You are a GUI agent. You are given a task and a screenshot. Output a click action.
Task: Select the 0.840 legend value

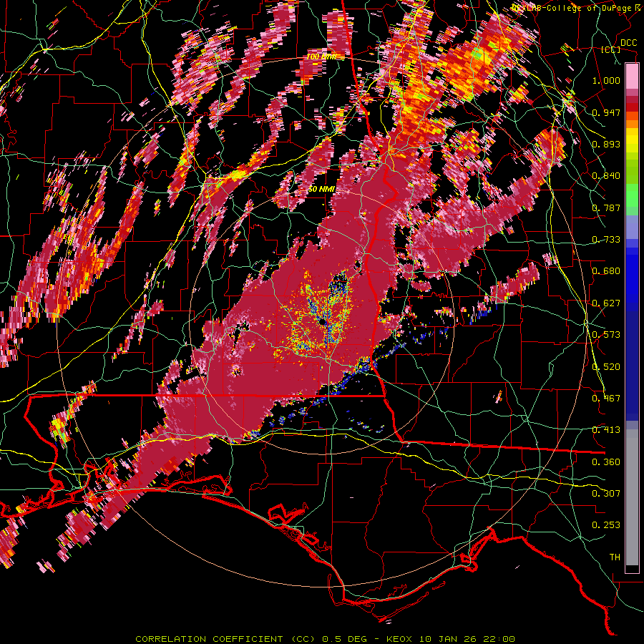pos(606,176)
